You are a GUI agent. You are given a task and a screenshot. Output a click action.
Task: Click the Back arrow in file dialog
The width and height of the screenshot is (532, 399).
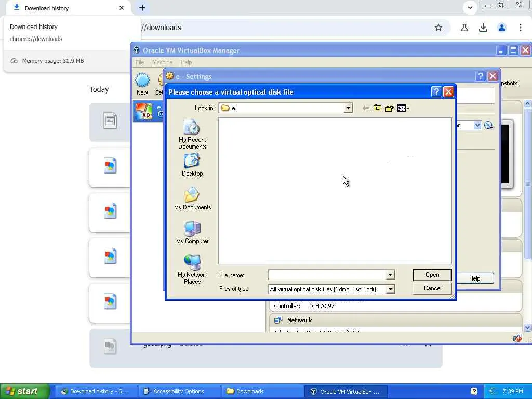tap(365, 108)
